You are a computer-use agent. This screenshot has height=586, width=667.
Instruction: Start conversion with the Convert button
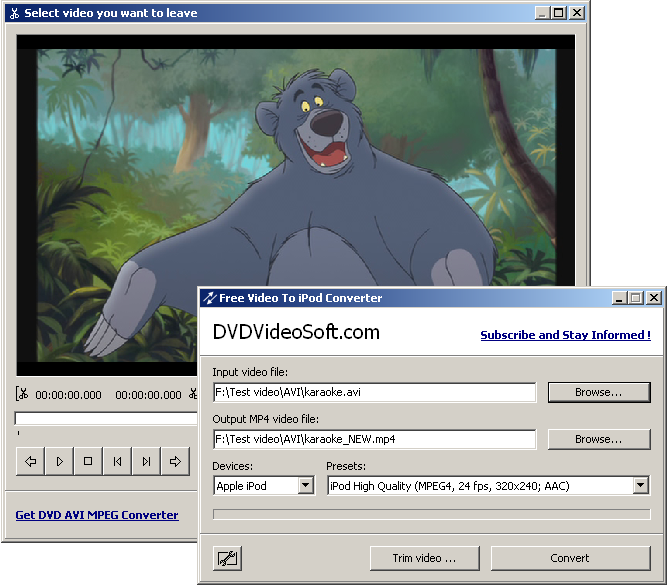coord(570,558)
